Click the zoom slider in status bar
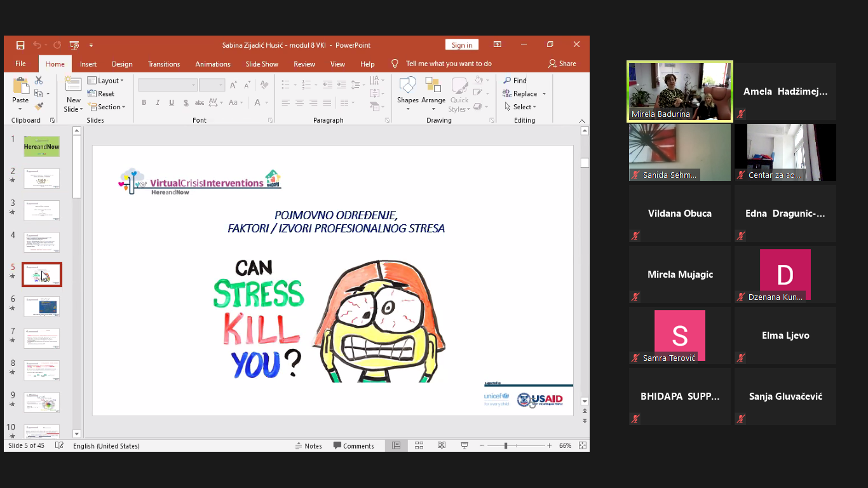 click(506, 445)
